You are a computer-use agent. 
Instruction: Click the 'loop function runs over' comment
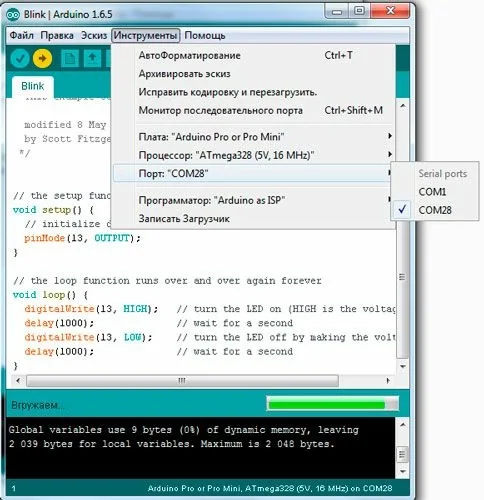167,281
